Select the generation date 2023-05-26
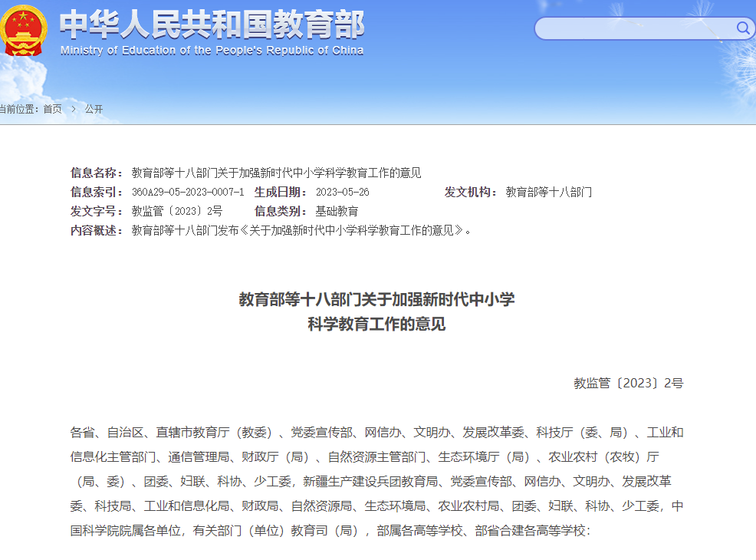The height and width of the screenshot is (560, 756). click(342, 192)
